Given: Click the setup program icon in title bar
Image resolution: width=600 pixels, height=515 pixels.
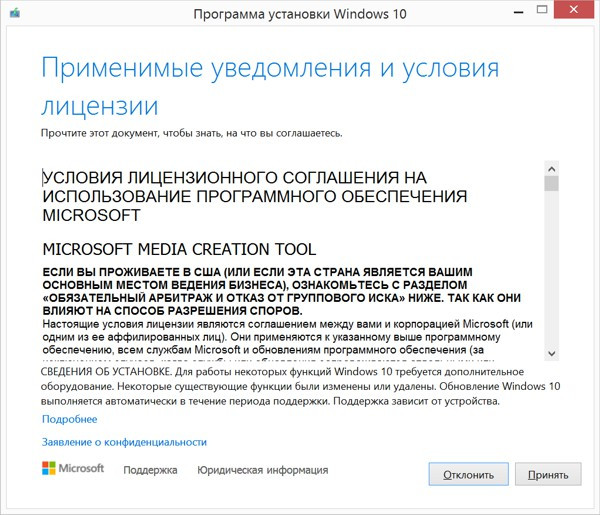Looking at the screenshot, I should click(x=15, y=13).
